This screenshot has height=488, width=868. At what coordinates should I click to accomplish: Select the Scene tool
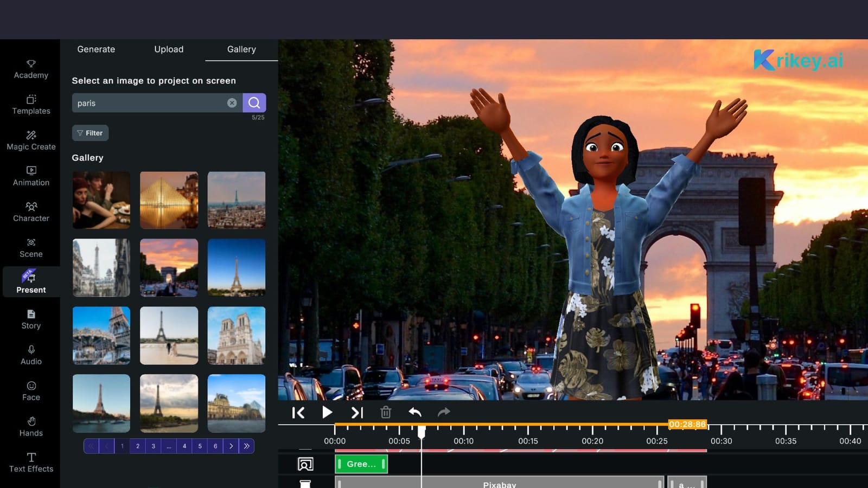tap(31, 247)
